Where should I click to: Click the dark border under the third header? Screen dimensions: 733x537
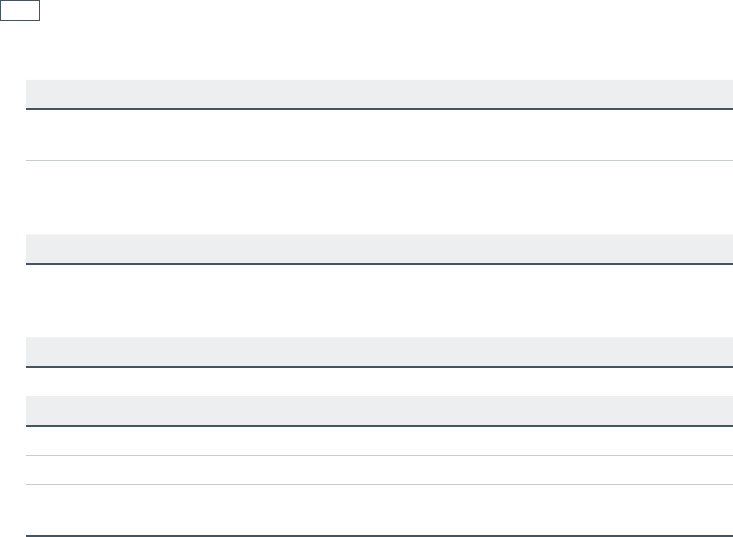[379, 367]
